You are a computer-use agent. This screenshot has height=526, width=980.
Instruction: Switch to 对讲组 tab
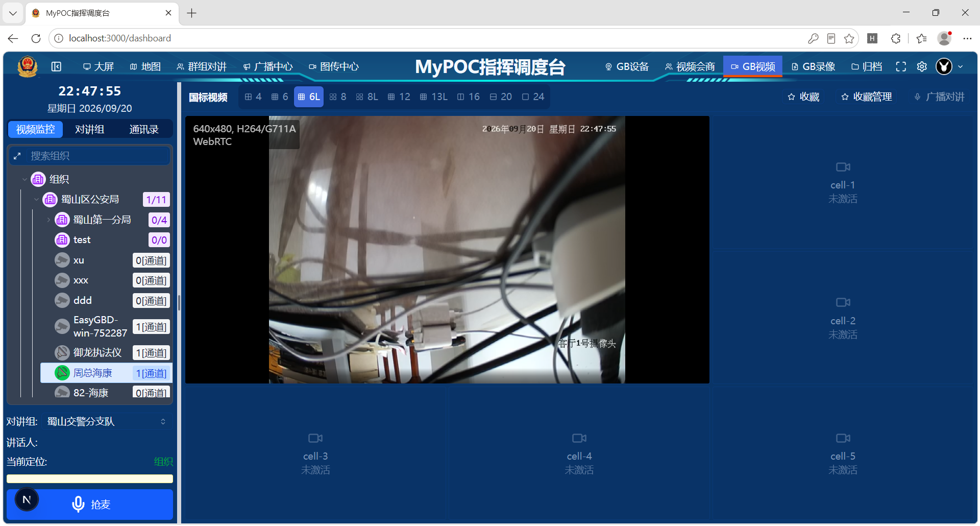(x=90, y=129)
